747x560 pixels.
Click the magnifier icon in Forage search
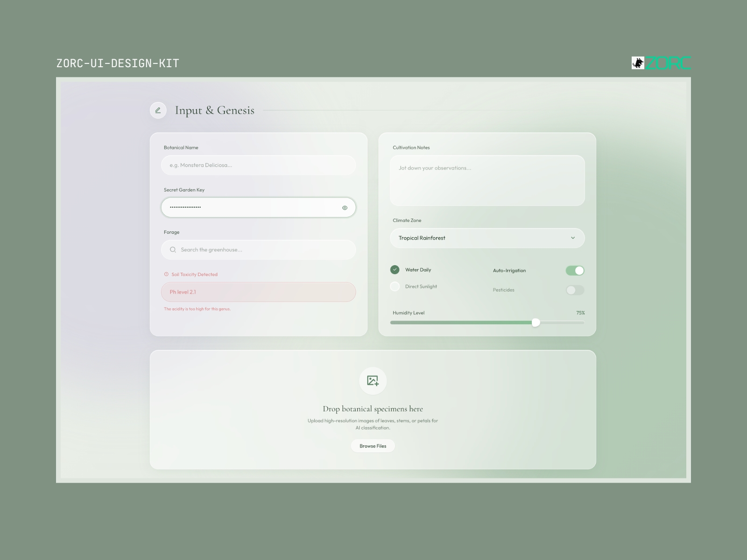coord(173,250)
